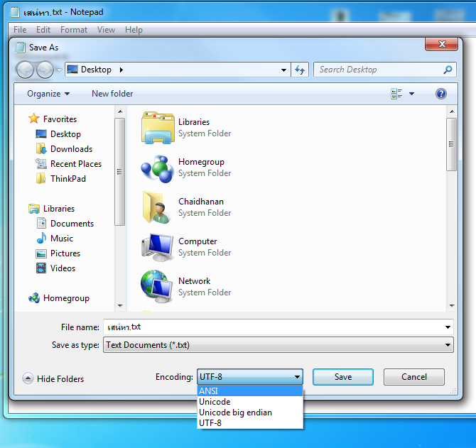Select Downloads under Favorites

[71, 149]
